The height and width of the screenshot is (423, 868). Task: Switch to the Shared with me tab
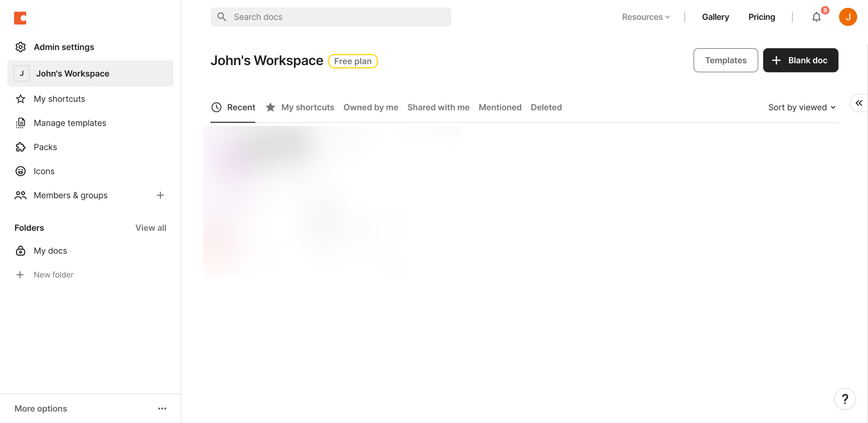438,107
